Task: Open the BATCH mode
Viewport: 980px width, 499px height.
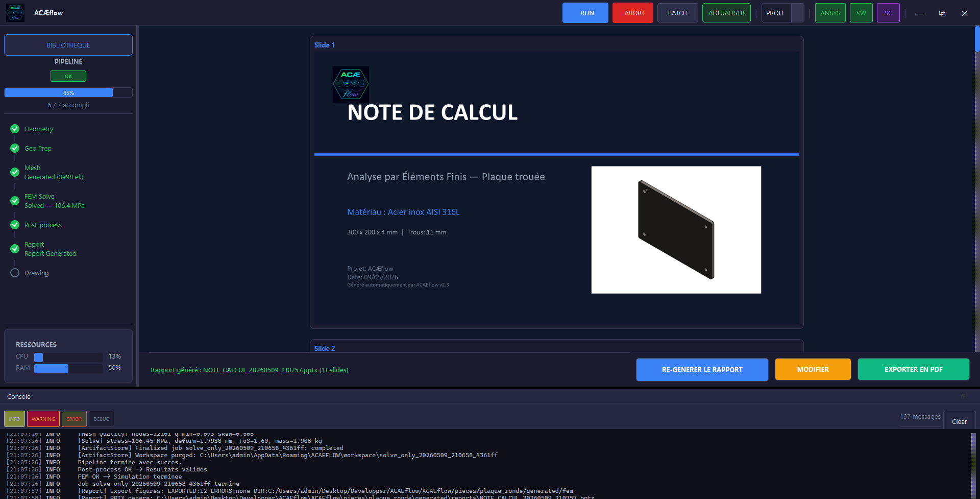Action: click(678, 13)
